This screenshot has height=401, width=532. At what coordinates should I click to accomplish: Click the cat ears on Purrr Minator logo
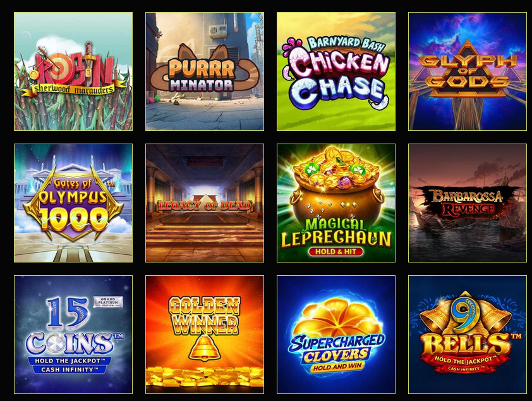pyautogui.click(x=205, y=54)
